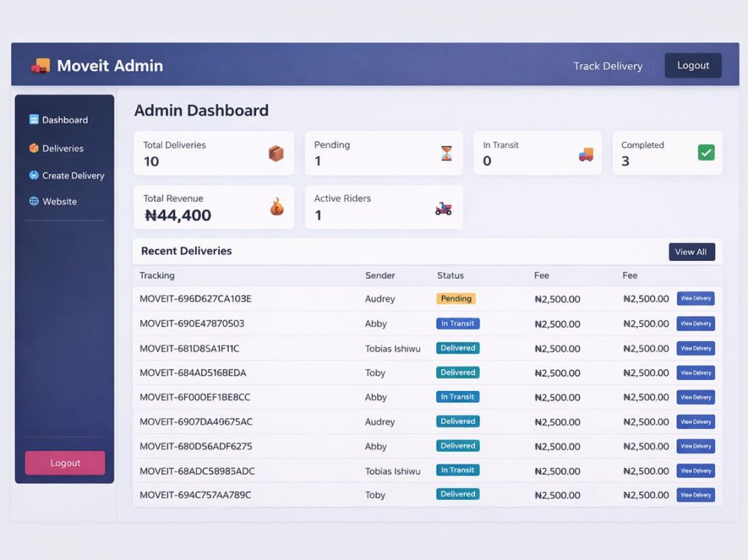This screenshot has height=560, width=748.
Task: Click the Moveit Admin title text
Action: (x=110, y=66)
